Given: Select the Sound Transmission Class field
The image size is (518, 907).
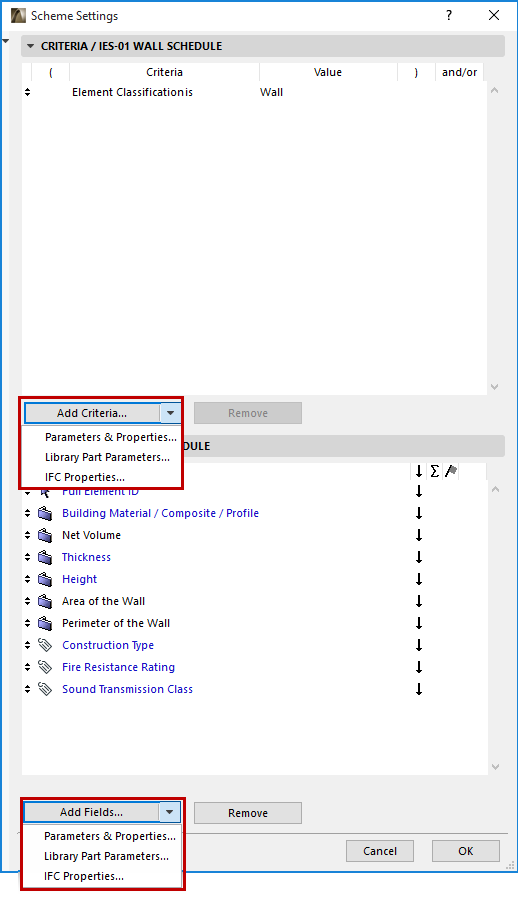Looking at the screenshot, I should [x=127, y=689].
